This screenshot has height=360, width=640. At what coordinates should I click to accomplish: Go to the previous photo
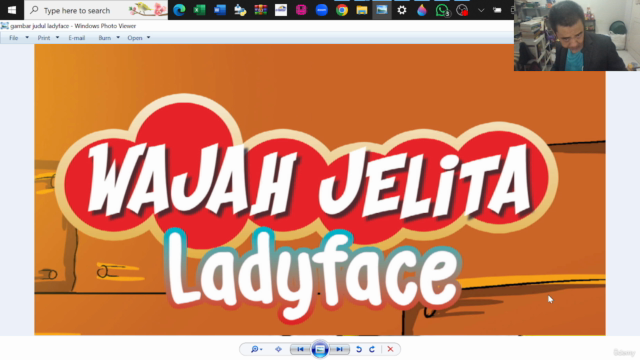(x=300, y=349)
